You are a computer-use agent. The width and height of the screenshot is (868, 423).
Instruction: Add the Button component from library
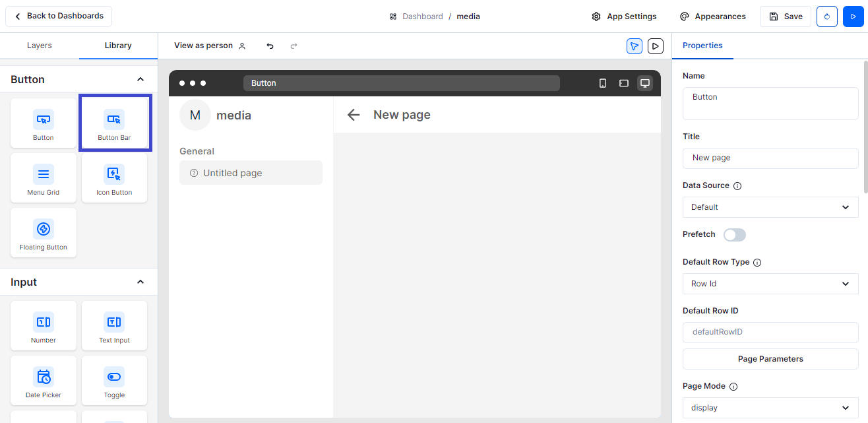coord(44,123)
